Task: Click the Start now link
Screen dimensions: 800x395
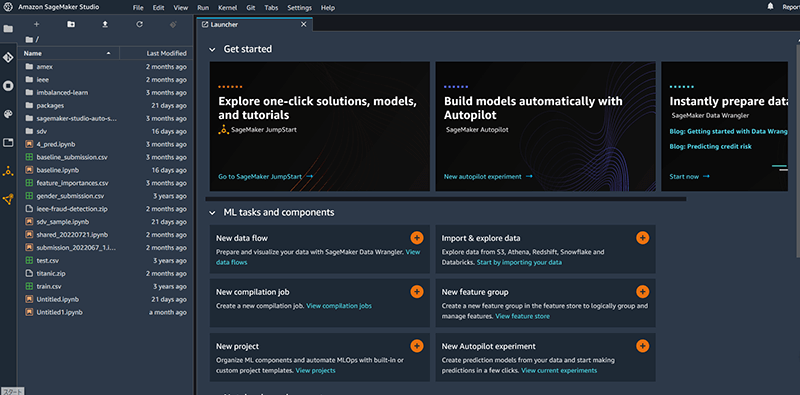Action: coord(689,177)
